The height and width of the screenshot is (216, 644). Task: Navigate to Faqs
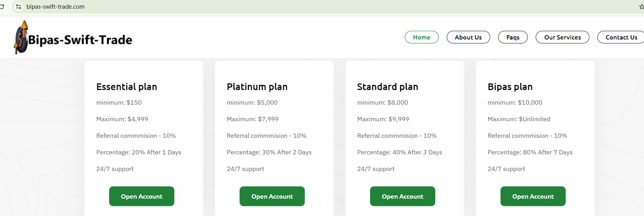[513, 37]
